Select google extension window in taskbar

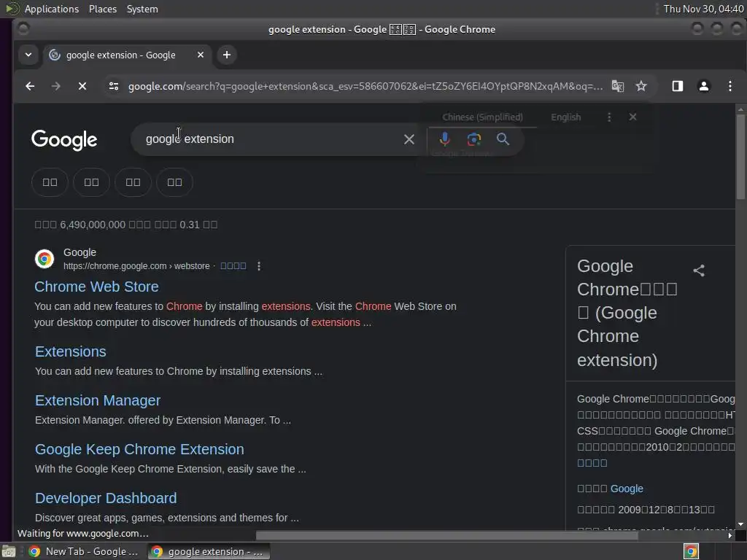tap(208, 551)
